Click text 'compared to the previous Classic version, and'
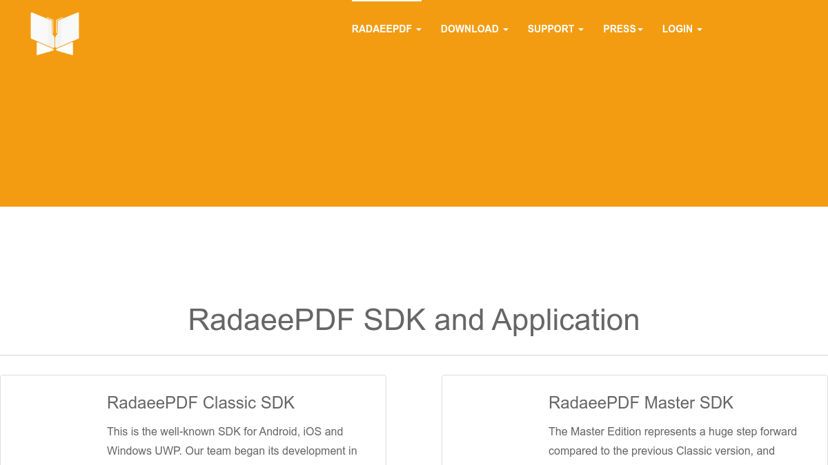The height and width of the screenshot is (465, 828). tap(661, 451)
